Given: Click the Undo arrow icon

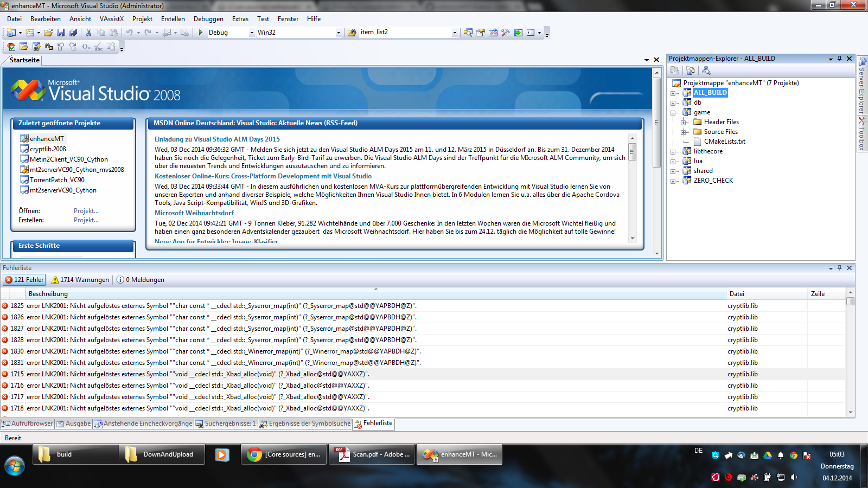Looking at the screenshot, I should point(129,33).
